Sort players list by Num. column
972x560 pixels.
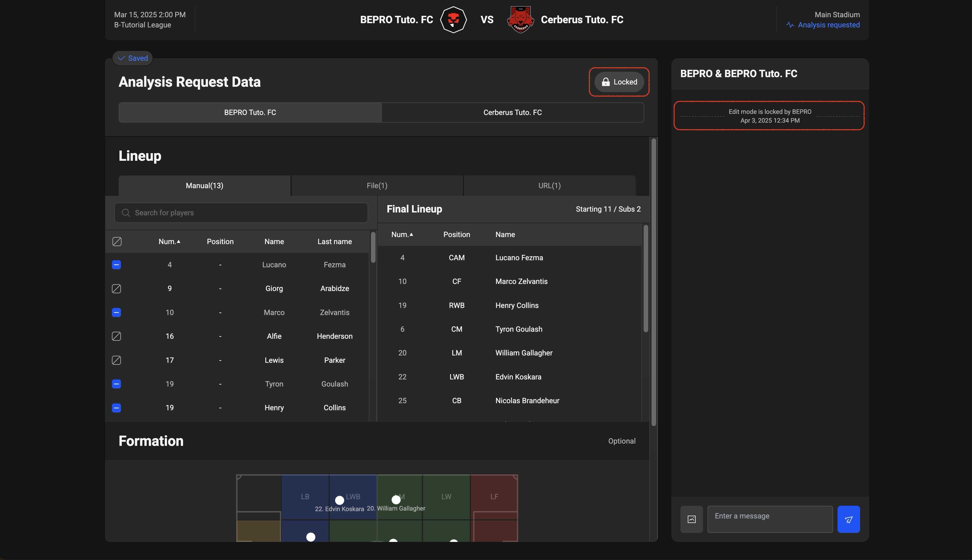tap(169, 242)
